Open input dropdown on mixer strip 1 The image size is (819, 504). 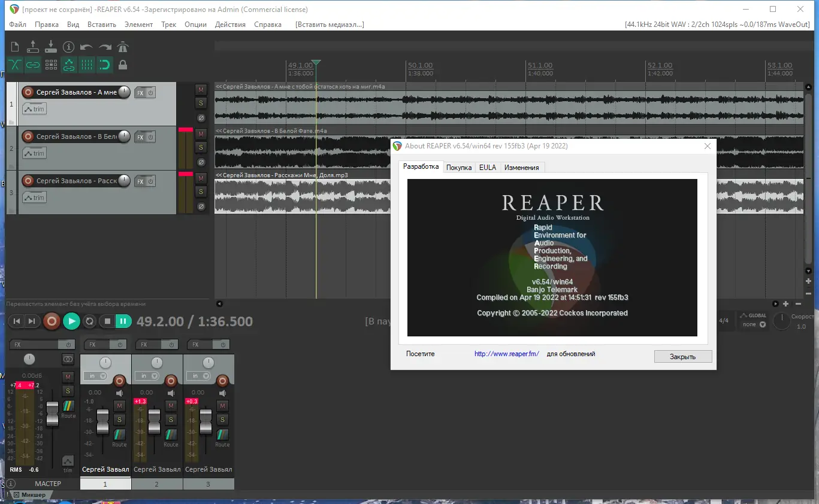(x=95, y=376)
